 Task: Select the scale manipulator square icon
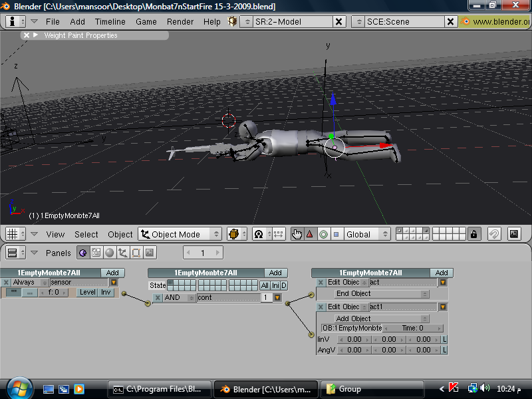[336, 234]
